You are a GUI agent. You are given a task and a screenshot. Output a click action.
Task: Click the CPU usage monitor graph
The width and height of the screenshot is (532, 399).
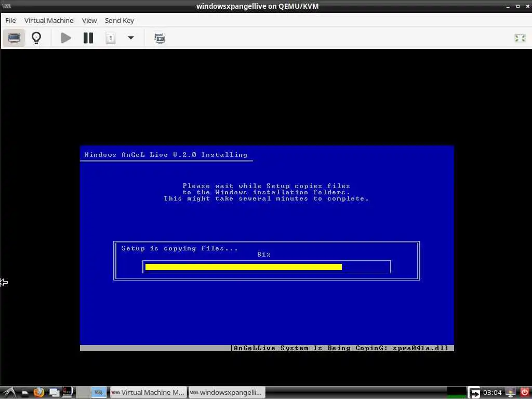(x=456, y=393)
